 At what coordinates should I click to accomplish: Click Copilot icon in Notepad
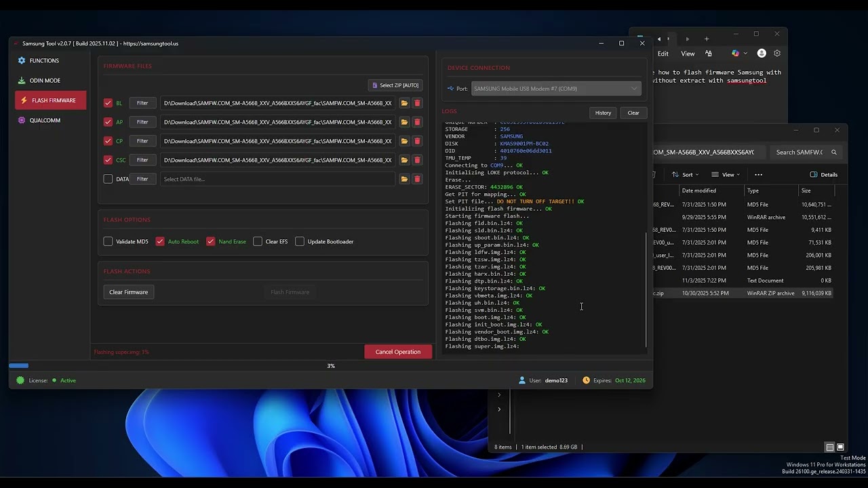tap(735, 54)
